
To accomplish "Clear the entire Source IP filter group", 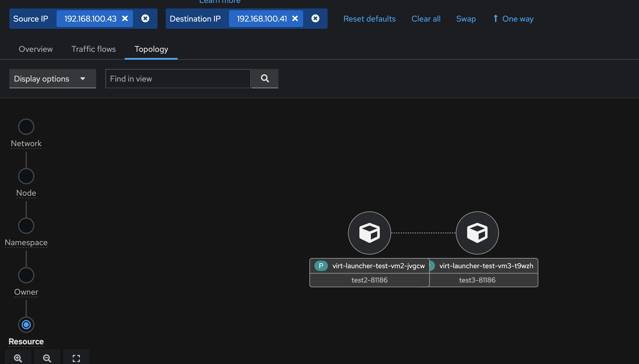I will point(145,19).
